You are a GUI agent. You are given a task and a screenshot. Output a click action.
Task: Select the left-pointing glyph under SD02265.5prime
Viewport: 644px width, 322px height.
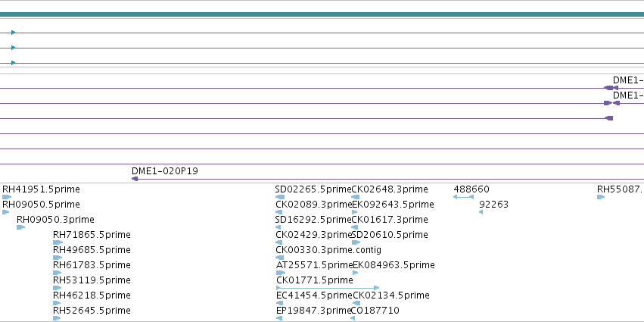[280, 197]
